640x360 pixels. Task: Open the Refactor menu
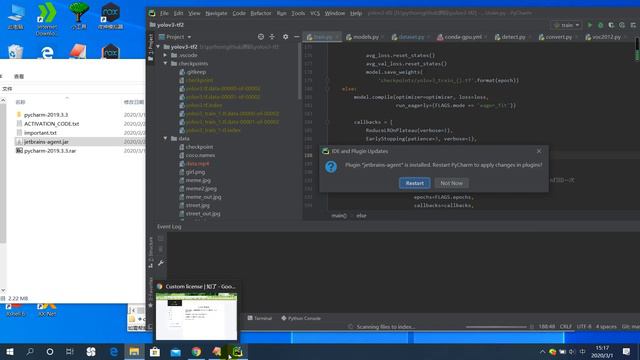[261, 13]
